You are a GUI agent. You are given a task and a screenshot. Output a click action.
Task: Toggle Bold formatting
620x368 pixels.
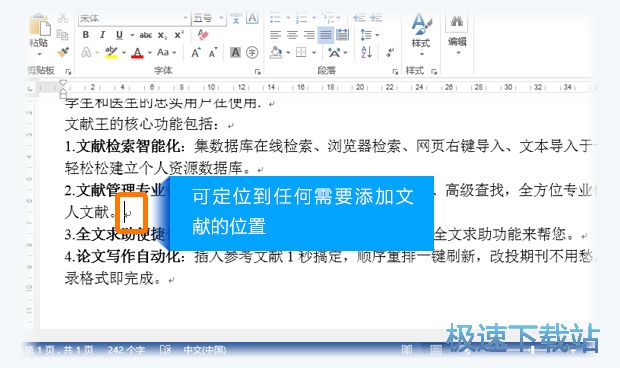(x=86, y=35)
